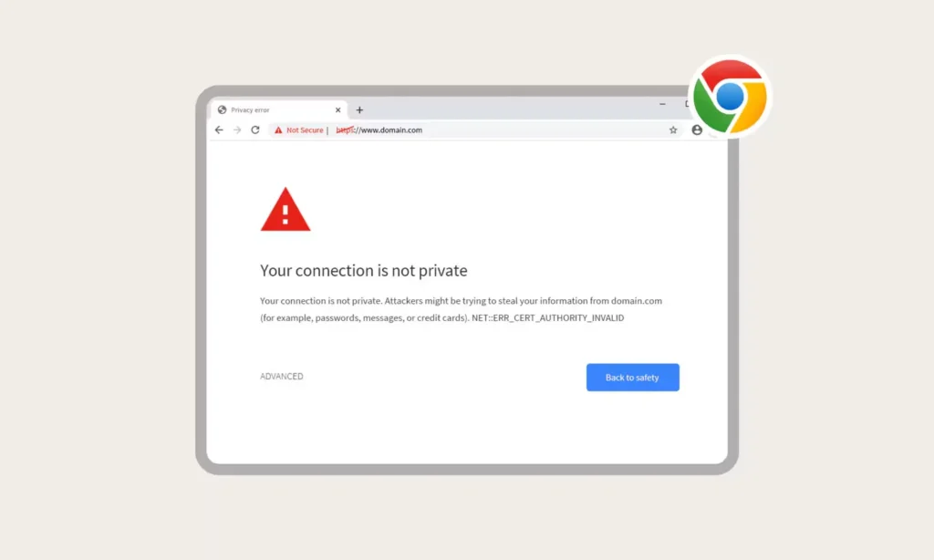
Task: Bookmark this page with the star icon
Action: tap(673, 130)
